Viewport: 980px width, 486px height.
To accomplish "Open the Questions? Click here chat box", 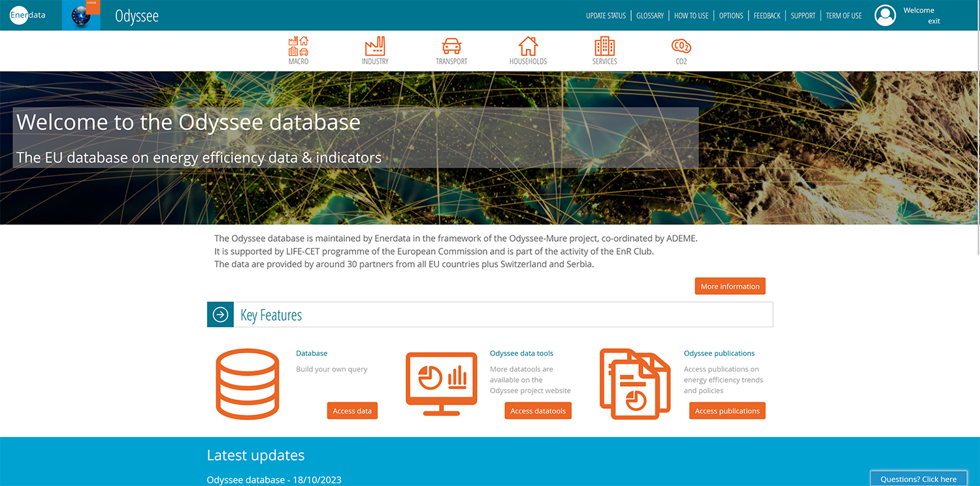I will [918, 479].
